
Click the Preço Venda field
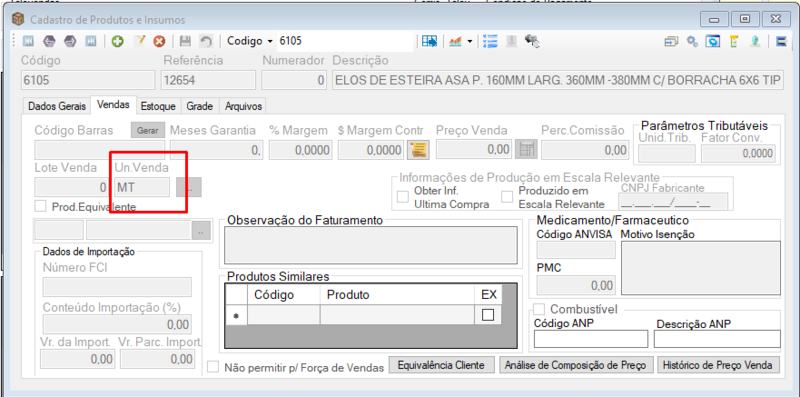tap(474, 150)
